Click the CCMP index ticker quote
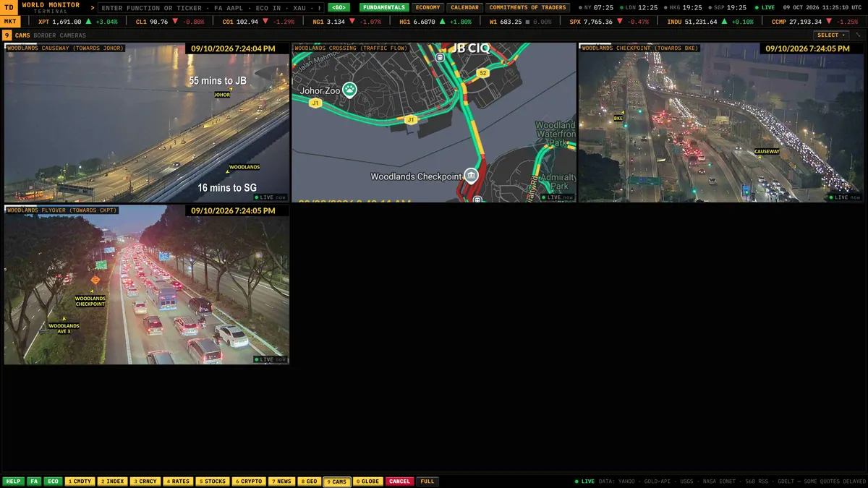The image size is (868, 488). (x=814, y=22)
